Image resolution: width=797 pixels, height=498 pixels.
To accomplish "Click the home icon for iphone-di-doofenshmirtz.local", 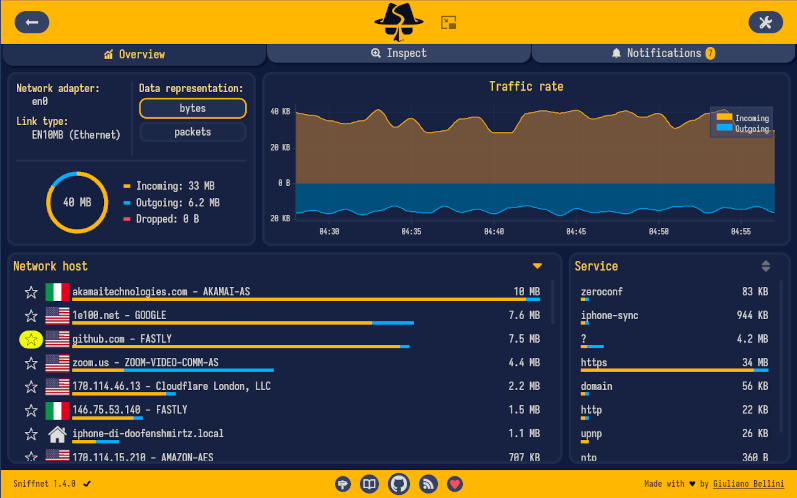I will click(57, 434).
